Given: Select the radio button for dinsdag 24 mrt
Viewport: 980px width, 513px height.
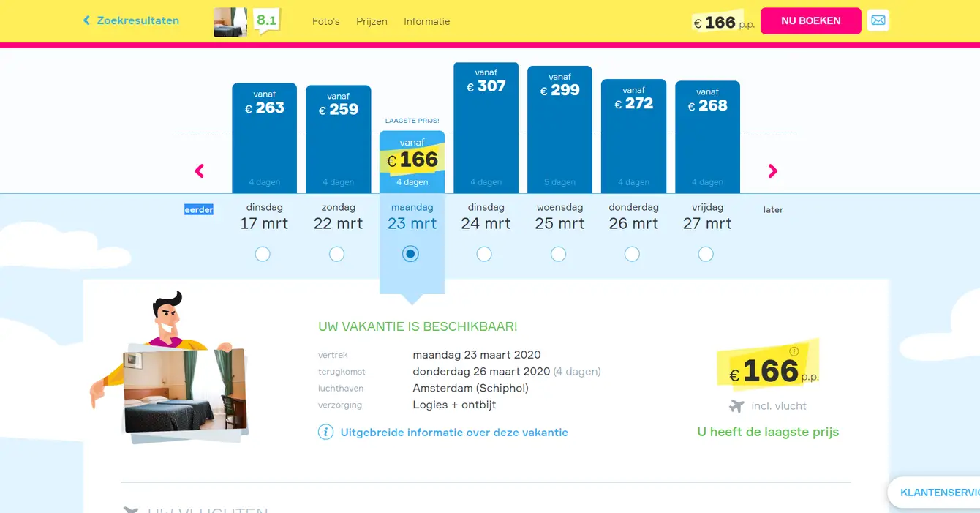Looking at the screenshot, I should (484, 254).
